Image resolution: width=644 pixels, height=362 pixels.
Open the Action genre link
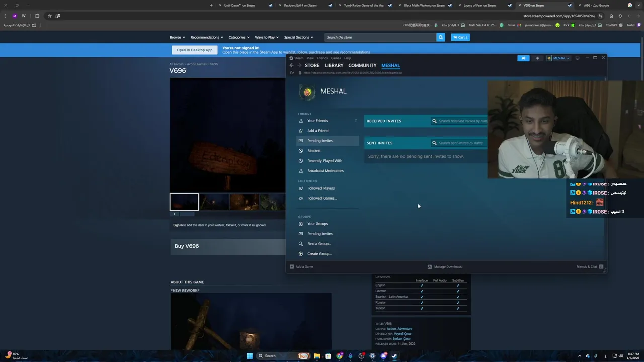(x=391, y=329)
